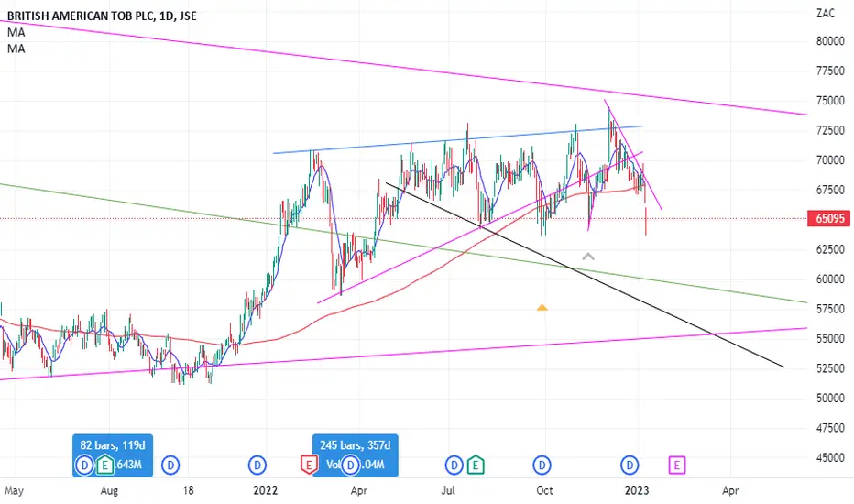Click the 50000 price axis value
The width and height of the screenshot is (854, 504).
(830, 399)
